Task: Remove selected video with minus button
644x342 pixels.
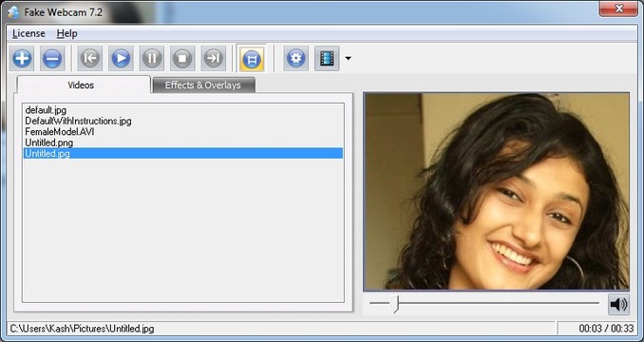Action: (52, 58)
